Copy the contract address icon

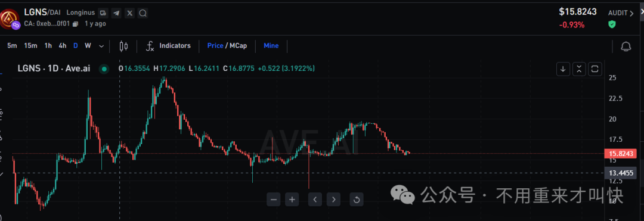click(x=75, y=24)
